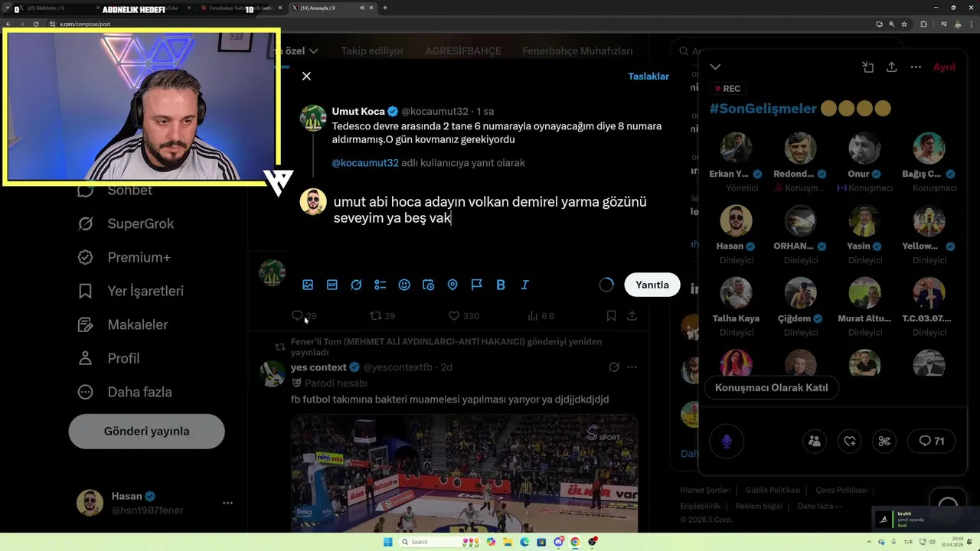Share the Space with upload icon
Screen dimensions: 980x551
[891, 67]
